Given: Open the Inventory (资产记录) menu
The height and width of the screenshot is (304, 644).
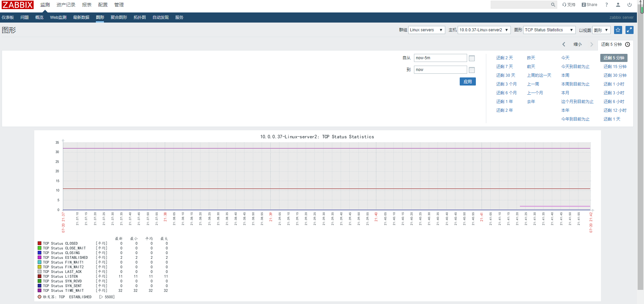Looking at the screenshot, I should [66, 5].
